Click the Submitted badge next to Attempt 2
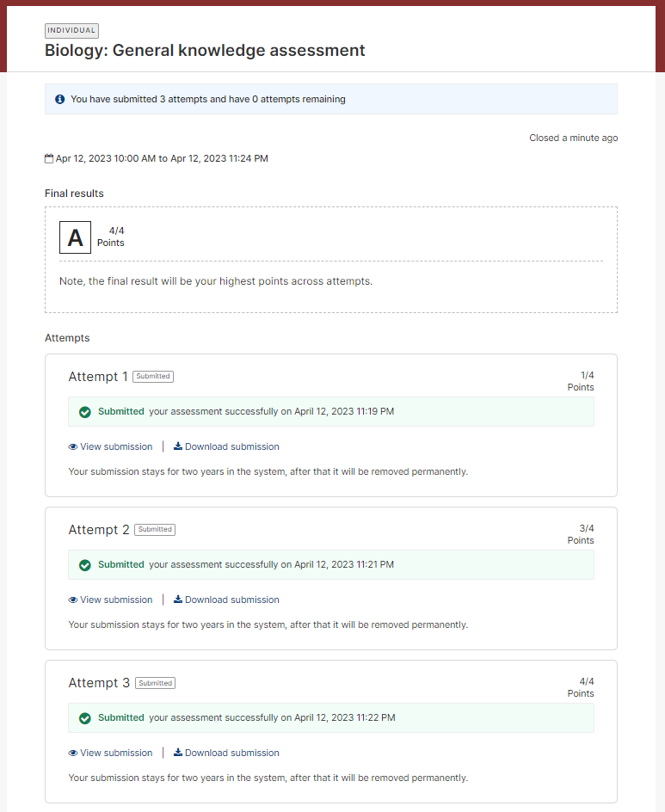This screenshot has height=812, width=665. click(x=155, y=530)
